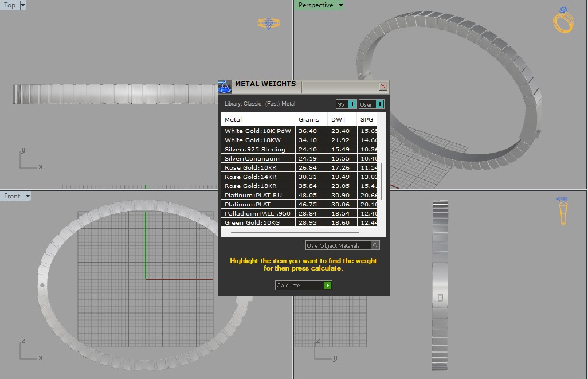
Task: Select the Silver:Continuum row
Action: [x=299, y=158]
